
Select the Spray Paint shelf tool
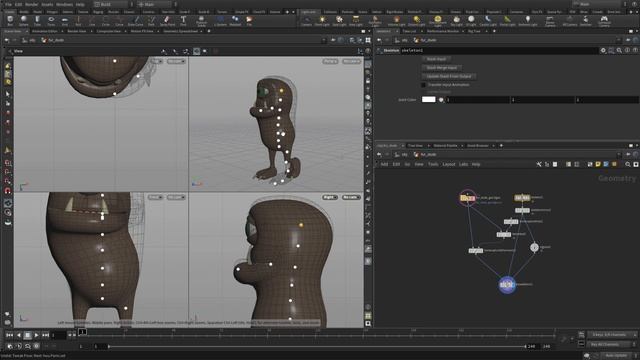(x=167, y=21)
